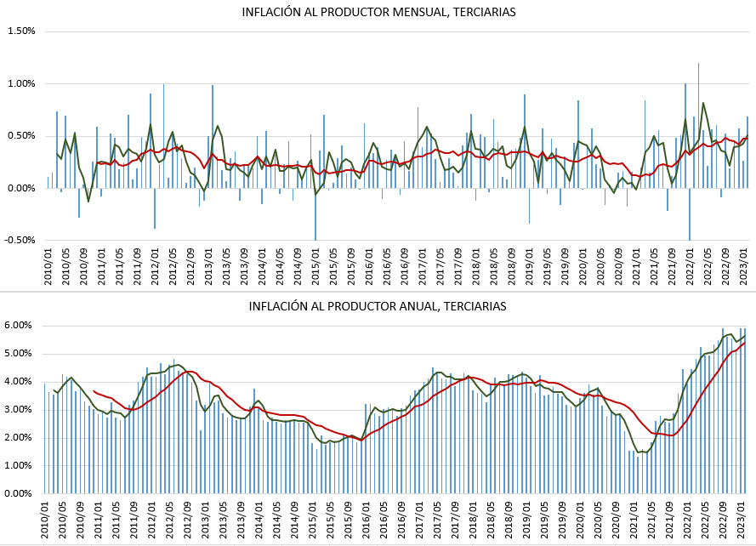This screenshot has height=546, width=756.
Task: Click the 0.50% y-axis label in the monthly chart
Action: (x=22, y=135)
